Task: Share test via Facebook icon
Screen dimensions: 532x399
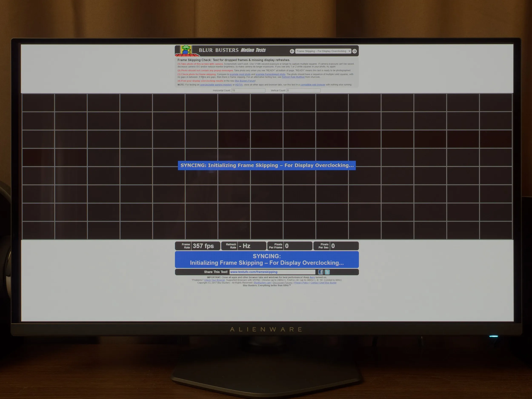Action: coord(321,272)
